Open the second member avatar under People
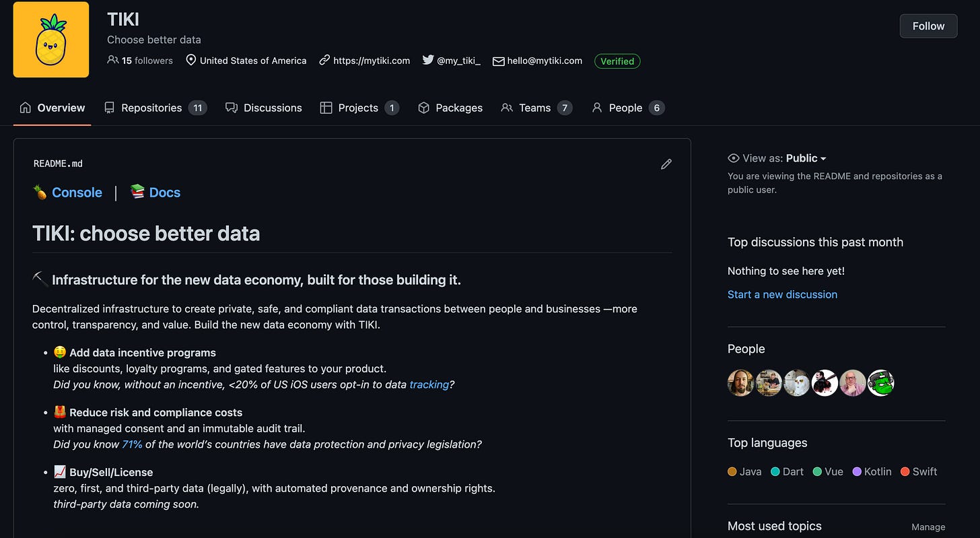Image resolution: width=980 pixels, height=538 pixels. (769, 383)
